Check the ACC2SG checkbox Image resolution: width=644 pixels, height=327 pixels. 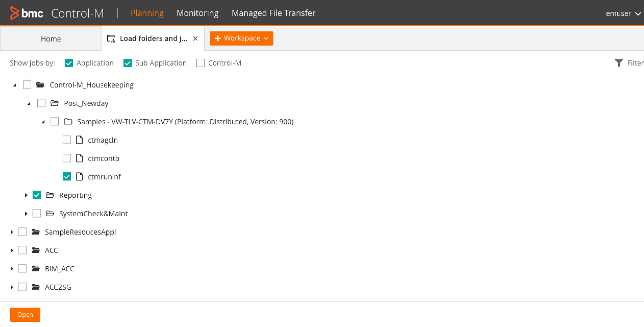(23, 287)
